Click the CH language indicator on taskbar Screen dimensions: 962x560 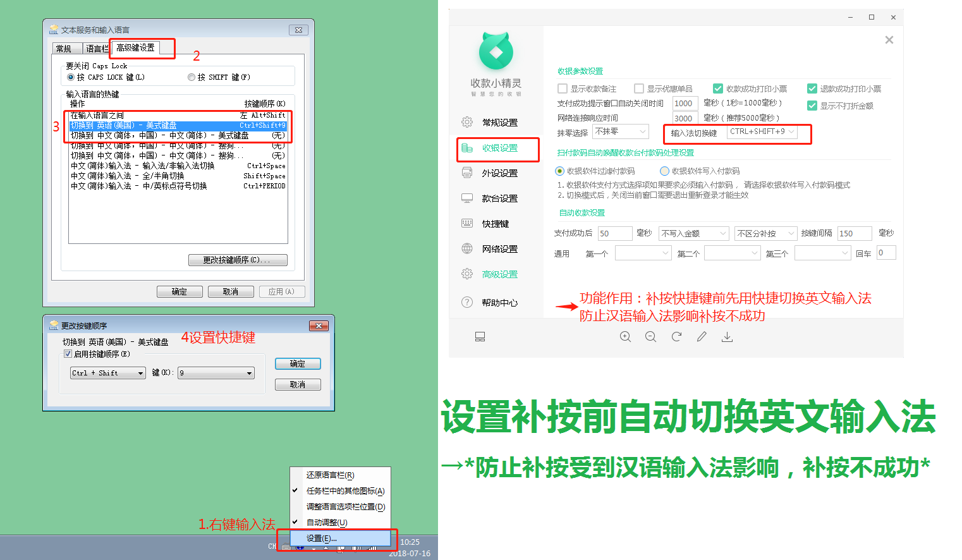[x=272, y=546]
